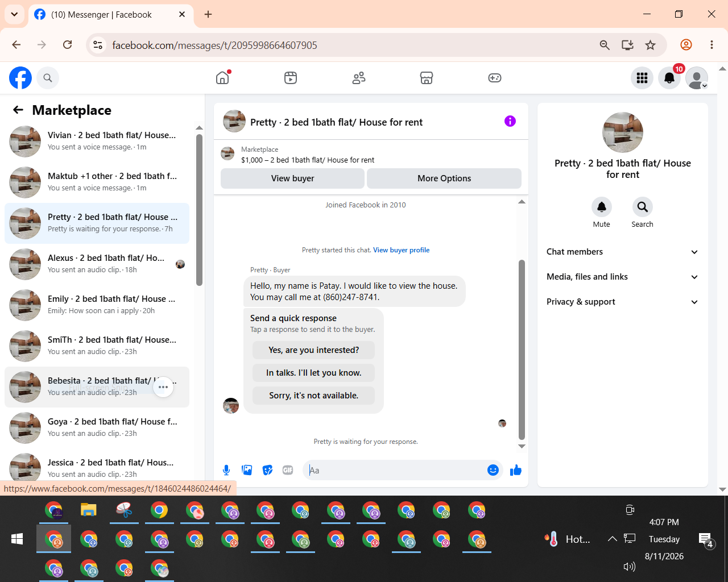Click the View buyer button

[x=292, y=178]
